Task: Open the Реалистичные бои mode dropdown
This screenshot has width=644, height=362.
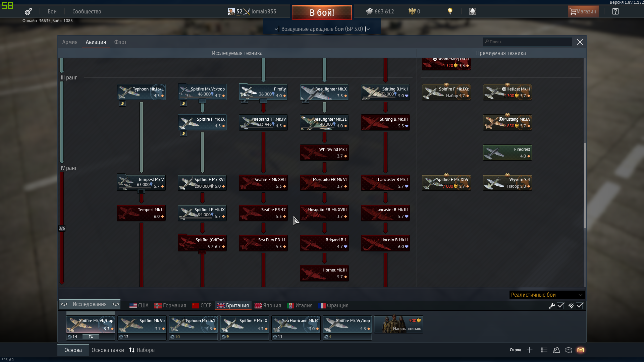Action: (547, 295)
